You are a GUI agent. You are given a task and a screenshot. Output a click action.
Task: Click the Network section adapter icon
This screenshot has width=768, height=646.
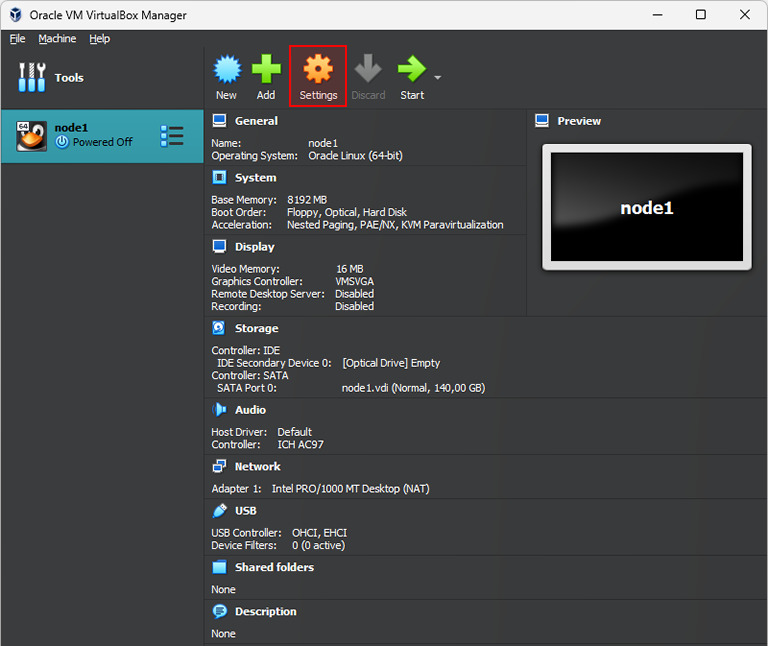tap(219, 466)
